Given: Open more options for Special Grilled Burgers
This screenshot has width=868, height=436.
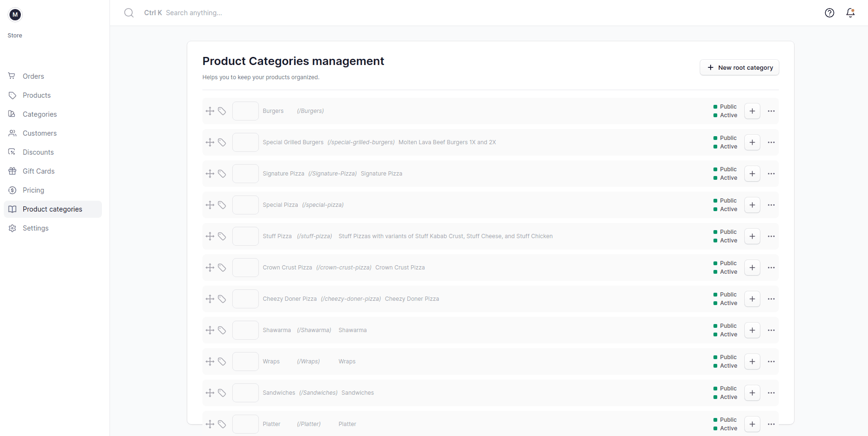Looking at the screenshot, I should (x=771, y=142).
